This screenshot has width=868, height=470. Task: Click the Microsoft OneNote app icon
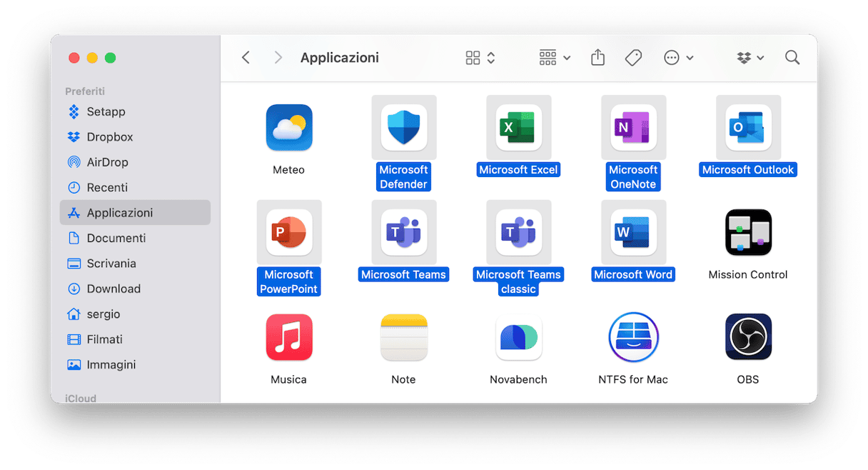[633, 128]
